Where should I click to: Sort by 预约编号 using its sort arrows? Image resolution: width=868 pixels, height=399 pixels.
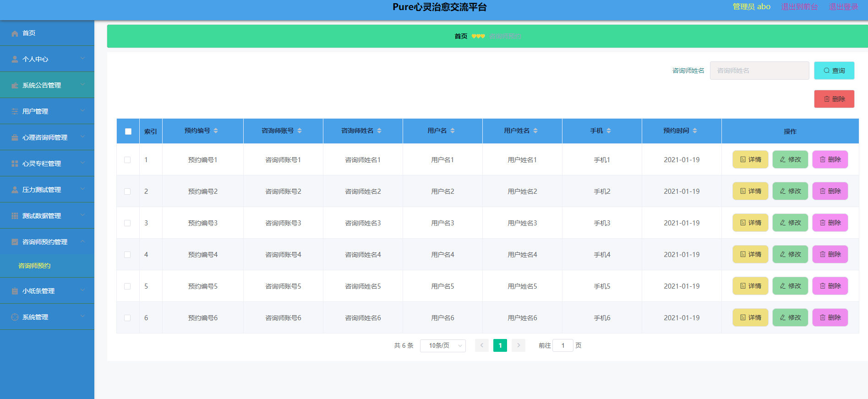point(216,131)
